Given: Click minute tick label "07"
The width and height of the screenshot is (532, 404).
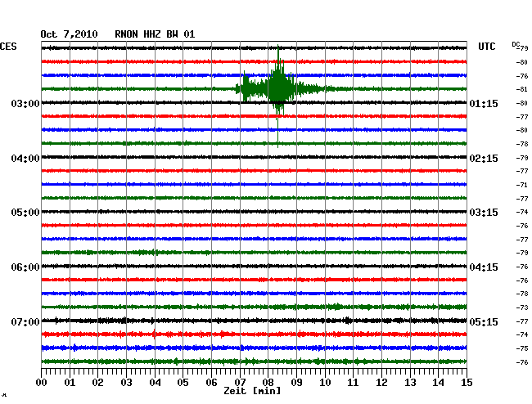Looking at the screenshot, I should coord(240,382).
